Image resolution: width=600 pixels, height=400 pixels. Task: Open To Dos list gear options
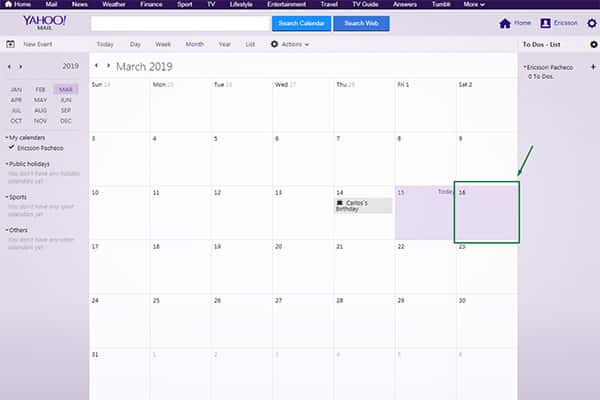(593, 44)
